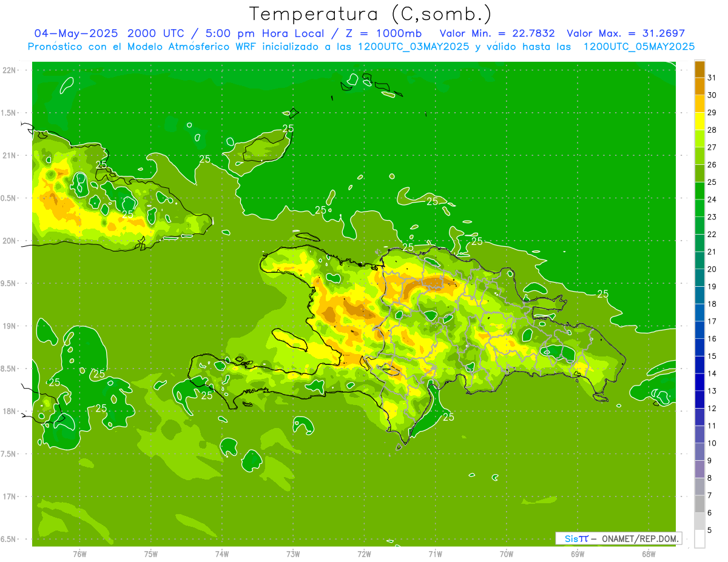Click the longitude axis label "72W"
This screenshot has height=562, width=728.
click(364, 554)
